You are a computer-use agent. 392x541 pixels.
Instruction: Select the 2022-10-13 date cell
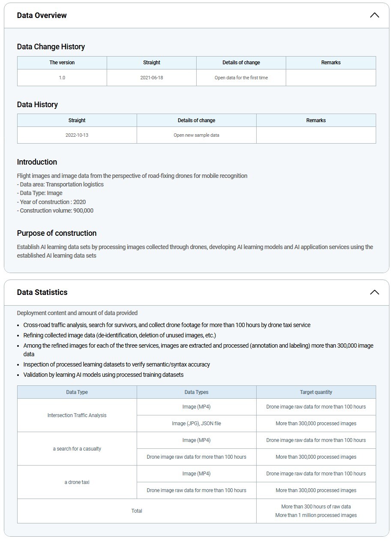click(x=77, y=135)
